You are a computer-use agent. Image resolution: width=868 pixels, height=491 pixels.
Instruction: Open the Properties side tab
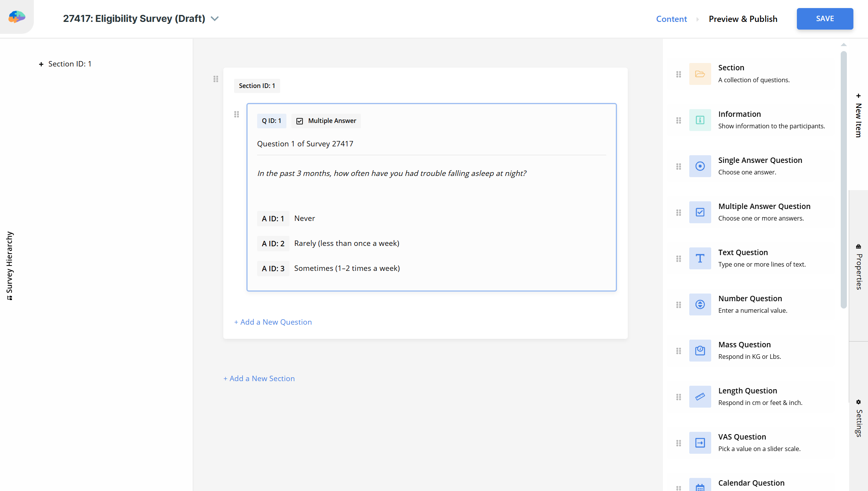point(859,267)
